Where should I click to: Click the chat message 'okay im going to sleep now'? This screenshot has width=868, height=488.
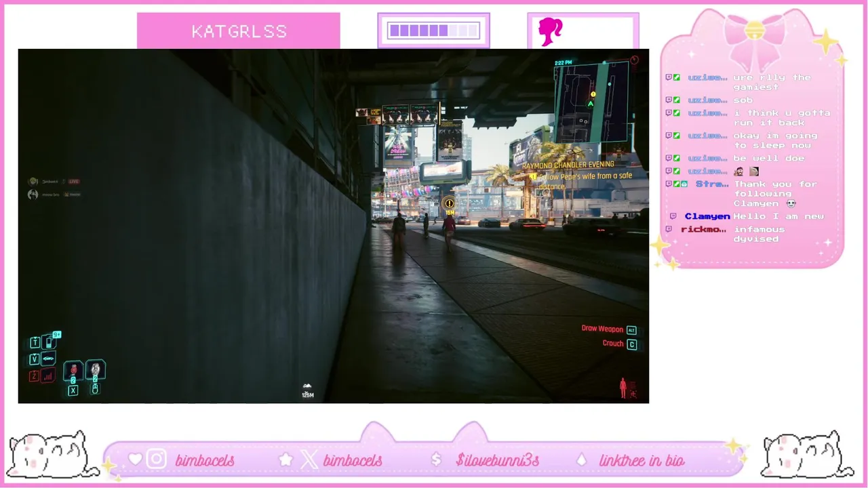tap(775, 140)
